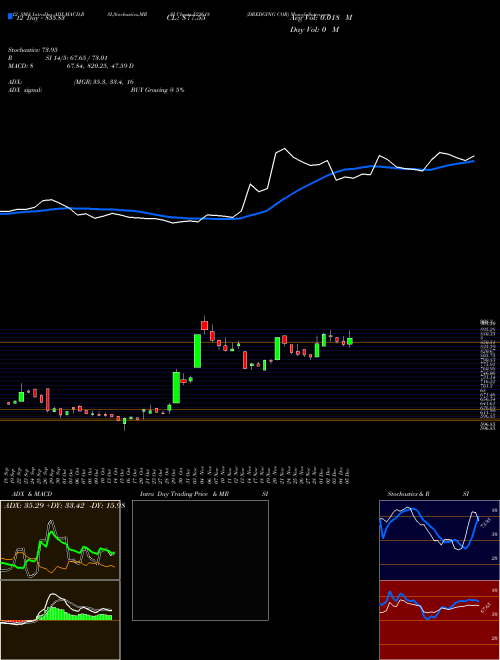Click the 'SI 14/3: 67.65 / 73.01' value

click(78, 58)
